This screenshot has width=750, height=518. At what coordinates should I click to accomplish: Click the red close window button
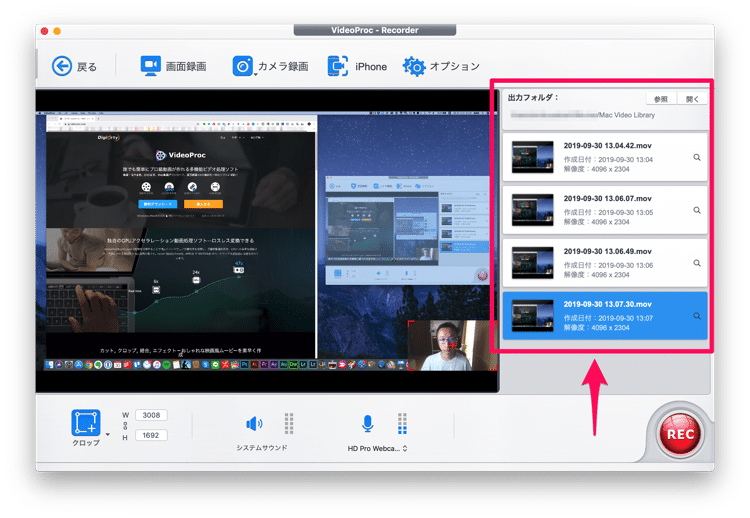pyautogui.click(x=44, y=31)
